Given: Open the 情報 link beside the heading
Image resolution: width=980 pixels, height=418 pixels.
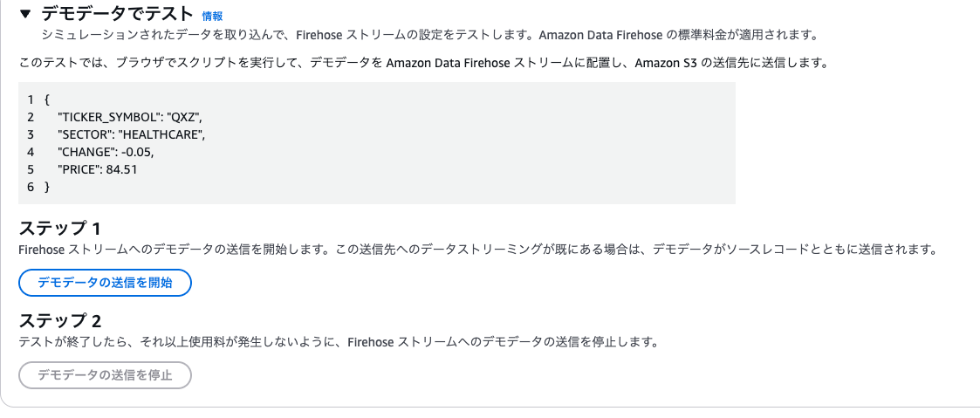Looking at the screenshot, I should click(x=213, y=17).
